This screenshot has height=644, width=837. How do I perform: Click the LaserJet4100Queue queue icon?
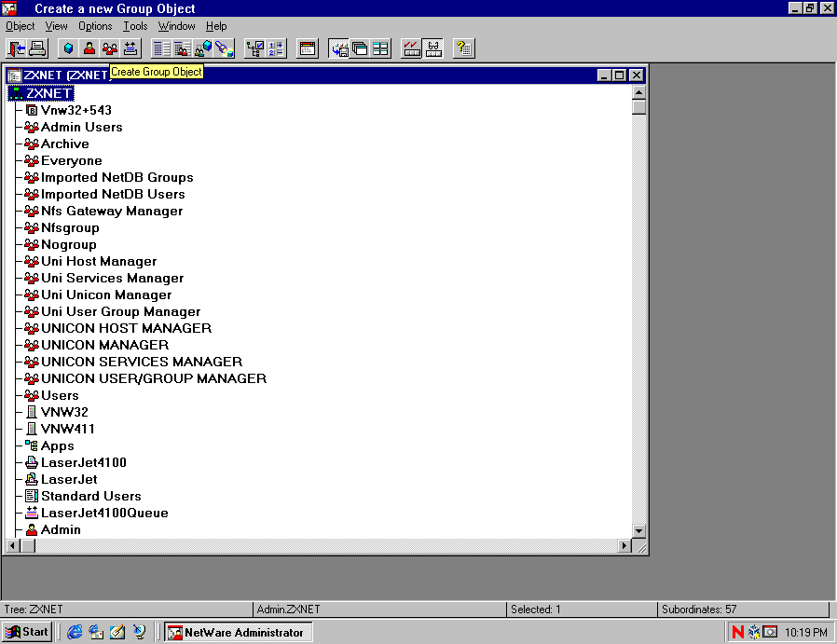32,513
